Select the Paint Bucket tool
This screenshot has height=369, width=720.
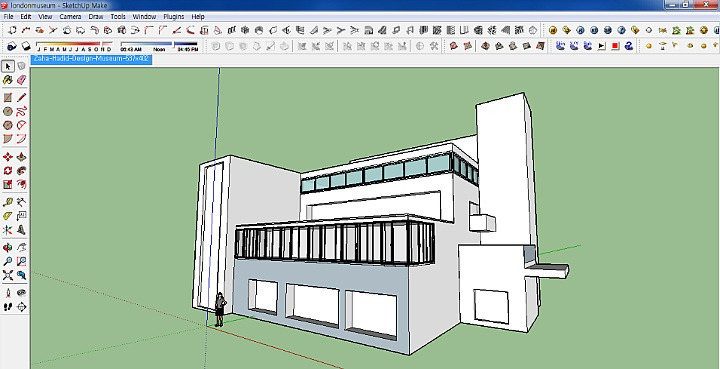click(8, 80)
